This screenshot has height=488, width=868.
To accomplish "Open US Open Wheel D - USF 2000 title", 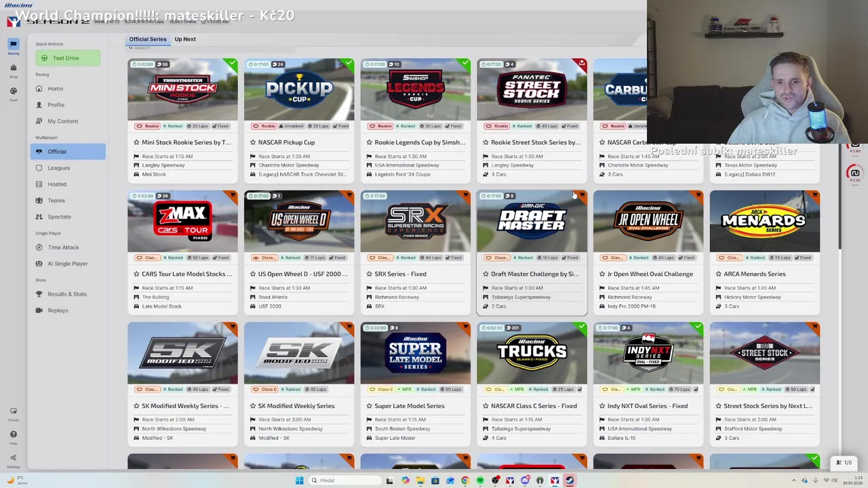I will coord(303,274).
